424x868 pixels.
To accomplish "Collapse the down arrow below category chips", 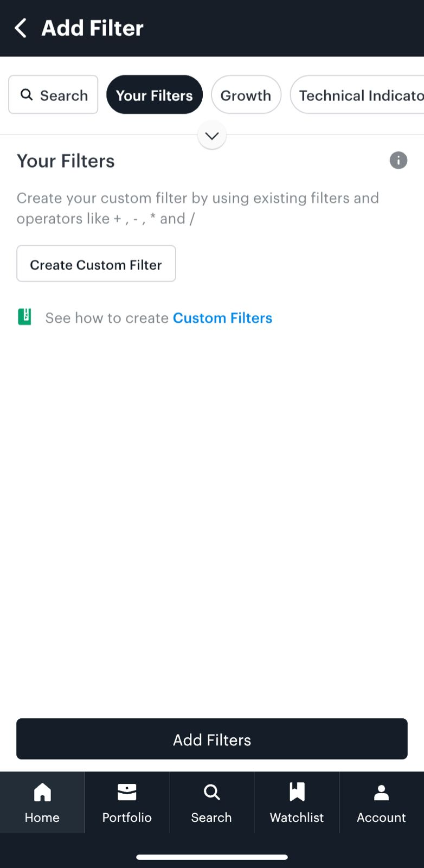I will point(211,135).
